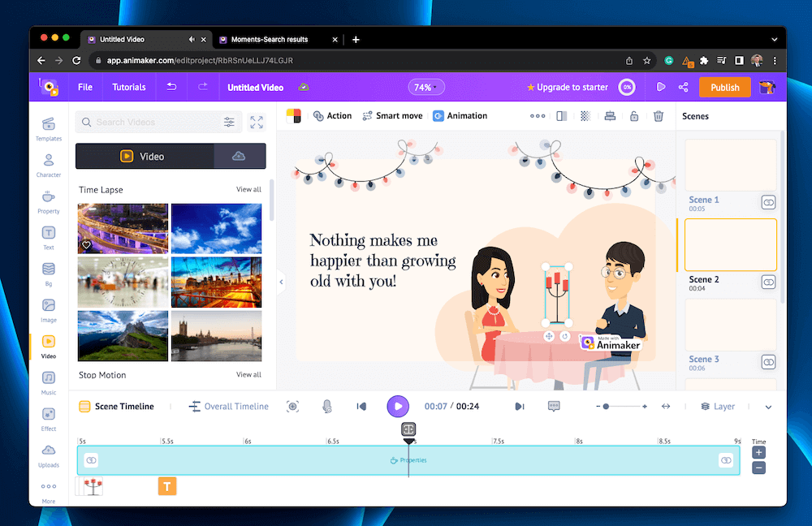Toggle camera tool in timeline
Viewport: 812px width, 526px height.
[x=292, y=407]
